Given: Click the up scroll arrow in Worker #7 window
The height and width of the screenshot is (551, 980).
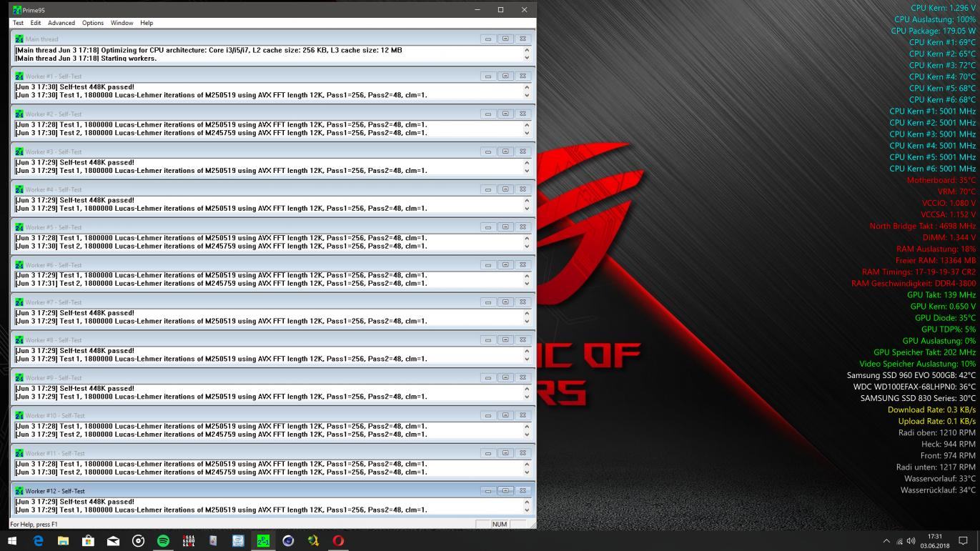Looking at the screenshot, I should (x=527, y=313).
